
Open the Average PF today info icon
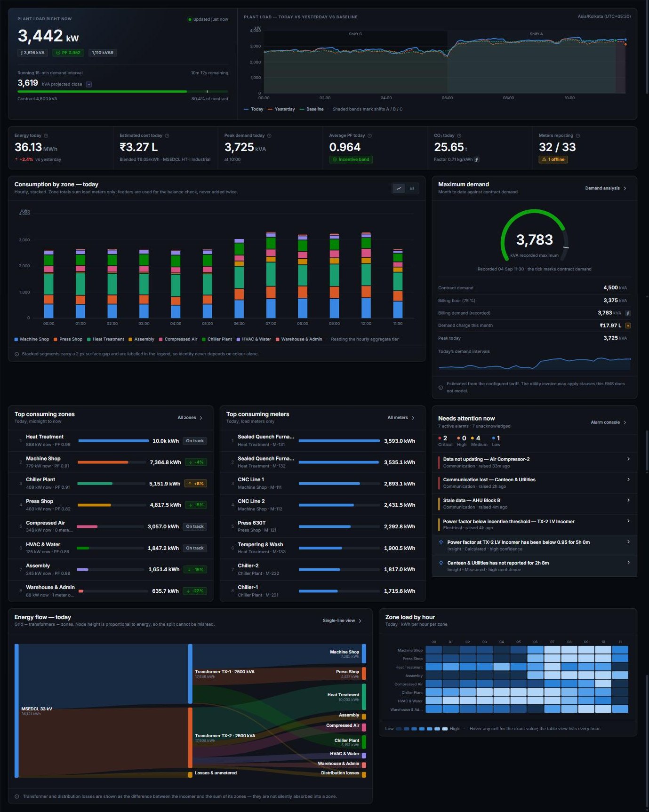(x=369, y=136)
